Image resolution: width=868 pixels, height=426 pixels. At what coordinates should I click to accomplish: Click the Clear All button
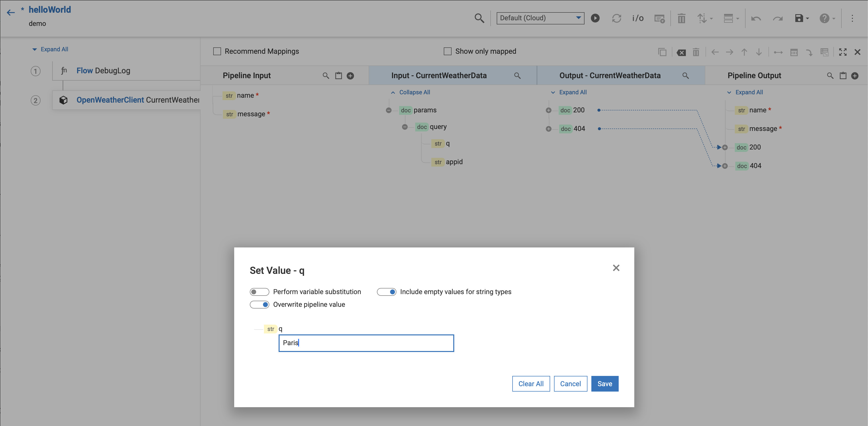coord(531,383)
